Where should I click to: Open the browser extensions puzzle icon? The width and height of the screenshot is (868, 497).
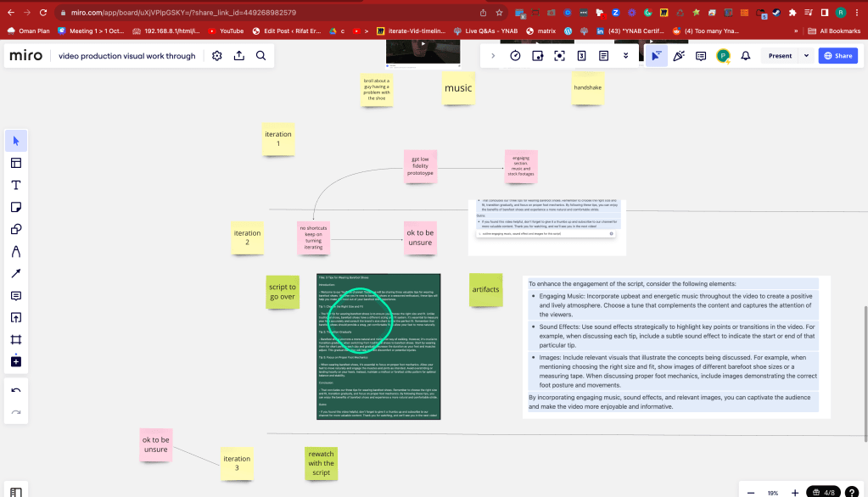pyautogui.click(x=792, y=12)
